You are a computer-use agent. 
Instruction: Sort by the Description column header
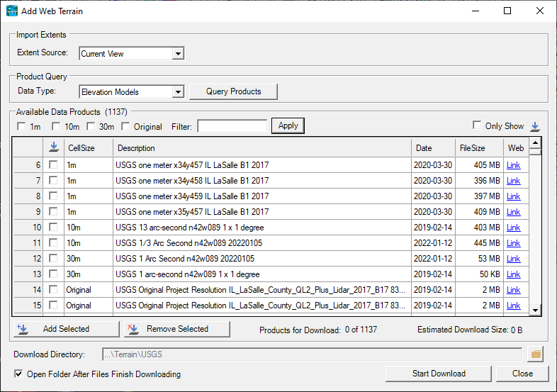click(x=261, y=148)
